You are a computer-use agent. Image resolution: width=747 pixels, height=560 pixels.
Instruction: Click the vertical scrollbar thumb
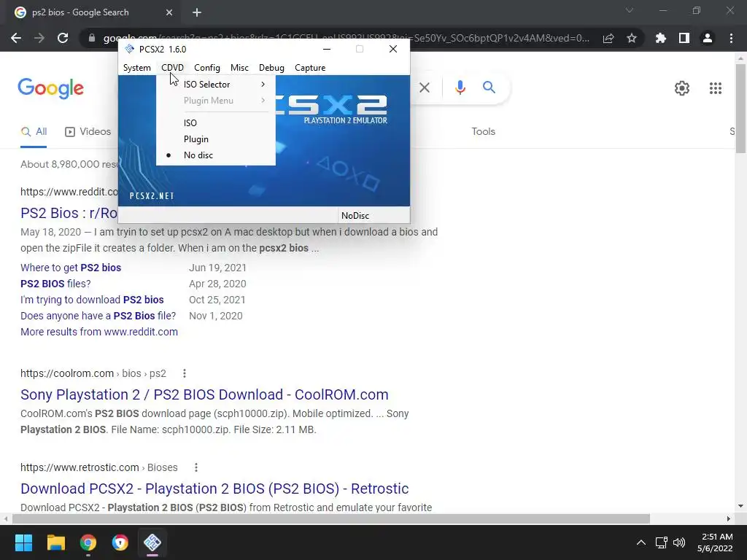(x=740, y=108)
